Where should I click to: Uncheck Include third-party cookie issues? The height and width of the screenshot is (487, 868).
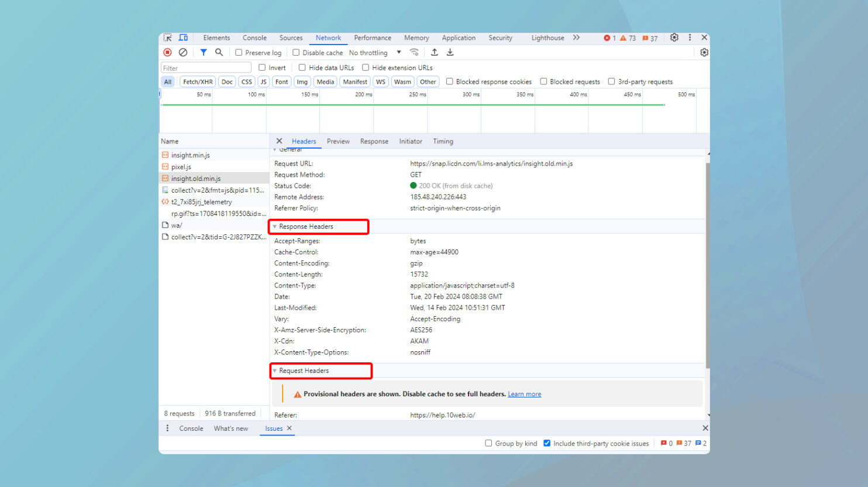[x=547, y=443]
